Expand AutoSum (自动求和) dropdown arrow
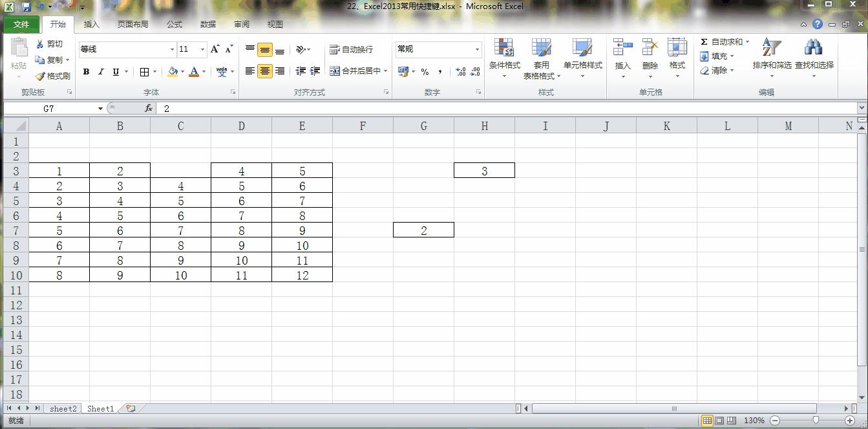Screen dimensions: 868x429 pos(748,41)
